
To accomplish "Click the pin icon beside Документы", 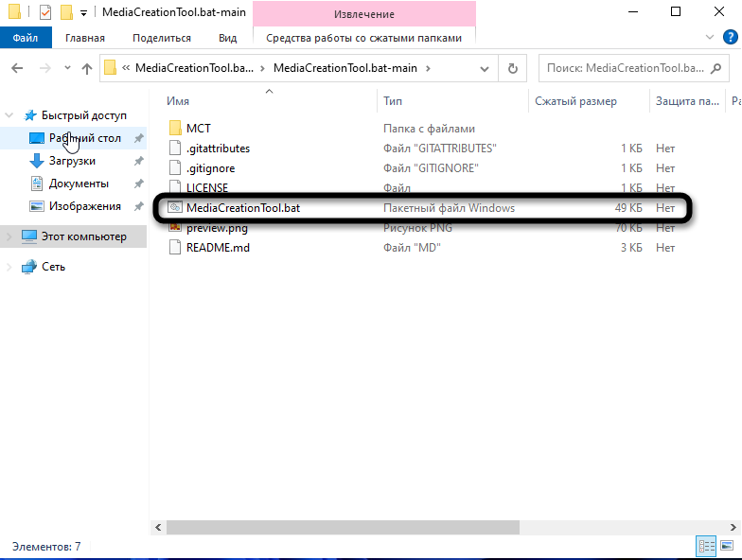I will click(138, 184).
